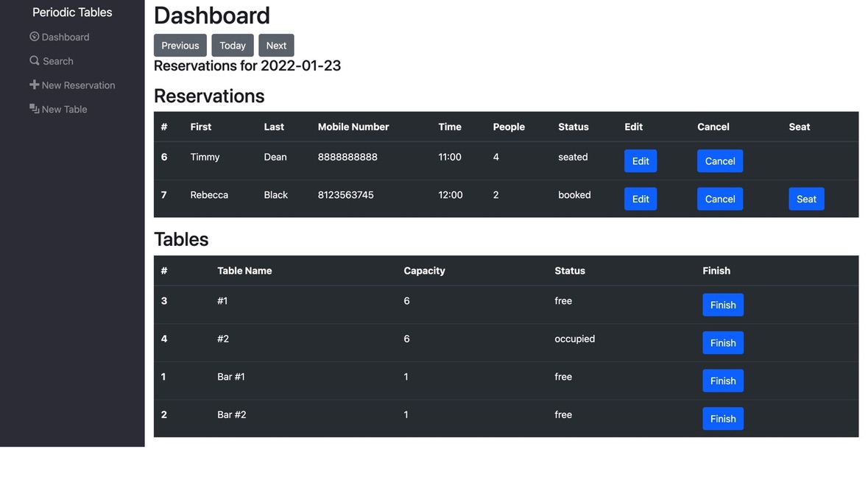
Task: Click the name Timmy in reservations
Action: click(205, 158)
